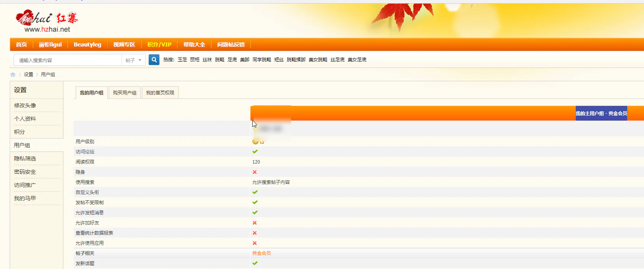This screenshot has width=644, height=269.
Task: Click the green check for 访问论坛
Action: click(x=255, y=151)
